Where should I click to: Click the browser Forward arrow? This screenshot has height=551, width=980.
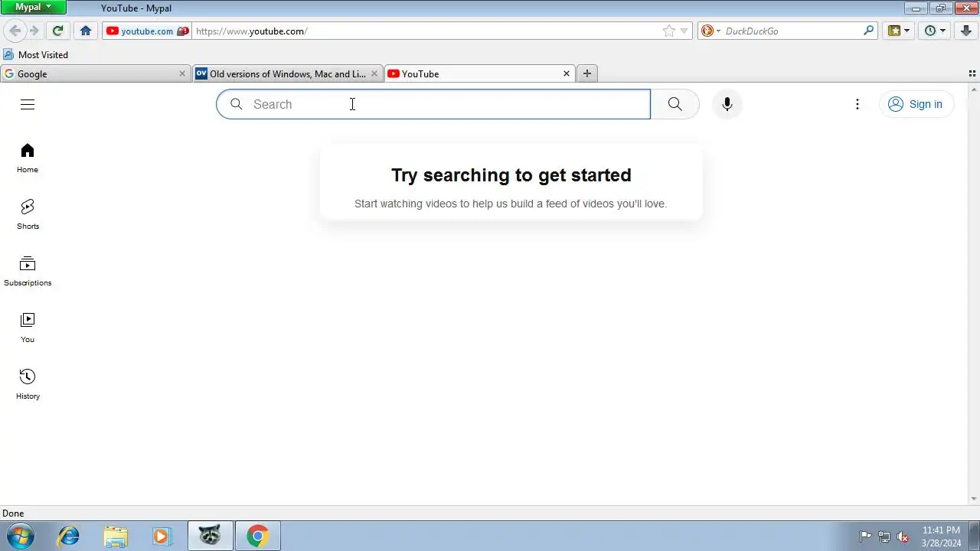tap(34, 31)
